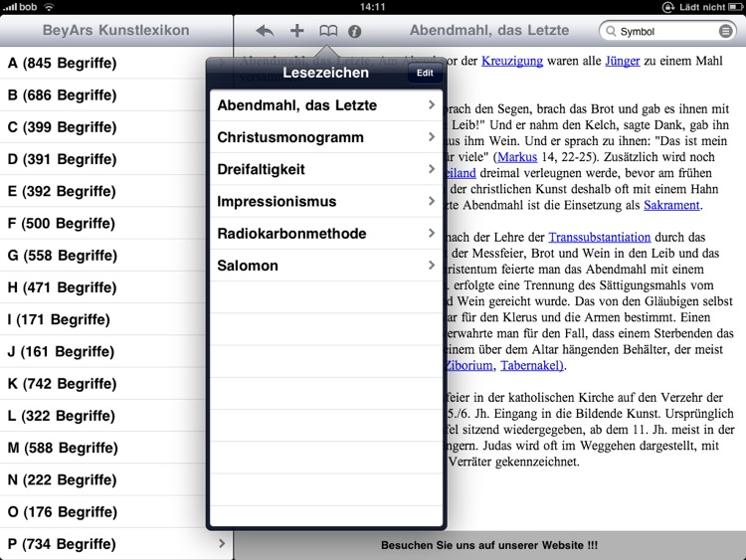
Task: Tap the battery status icon
Action: [735, 7]
